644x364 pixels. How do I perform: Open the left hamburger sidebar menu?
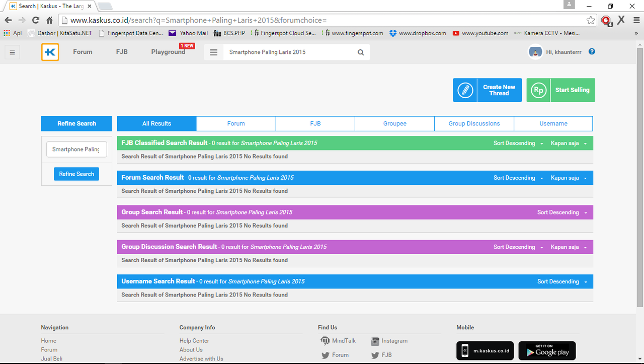pos(12,52)
